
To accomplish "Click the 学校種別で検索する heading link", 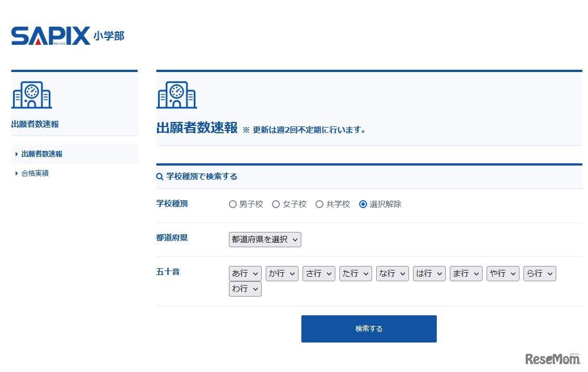I will click(x=201, y=176).
